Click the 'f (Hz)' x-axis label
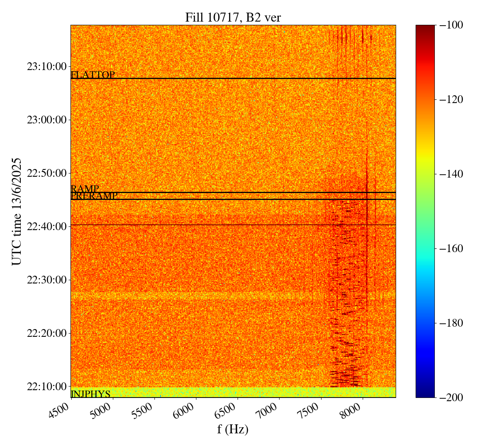This screenshot has width=489, height=448. [233, 429]
